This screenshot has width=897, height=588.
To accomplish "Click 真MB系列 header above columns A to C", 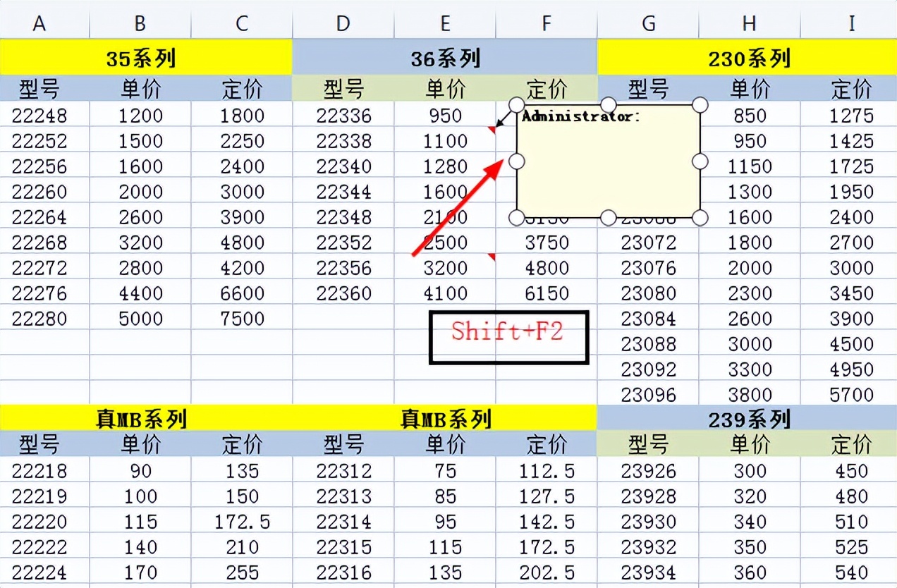I will pyautogui.click(x=146, y=419).
